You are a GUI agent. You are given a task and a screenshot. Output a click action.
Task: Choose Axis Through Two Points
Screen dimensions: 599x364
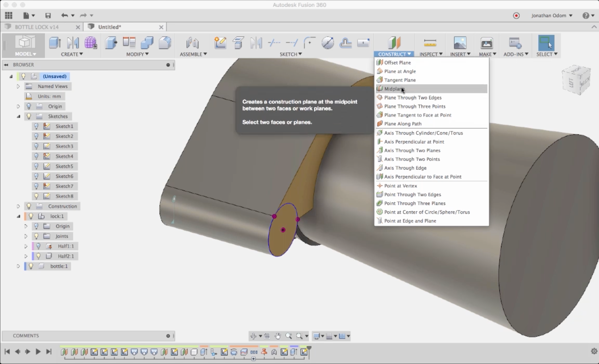click(x=412, y=159)
